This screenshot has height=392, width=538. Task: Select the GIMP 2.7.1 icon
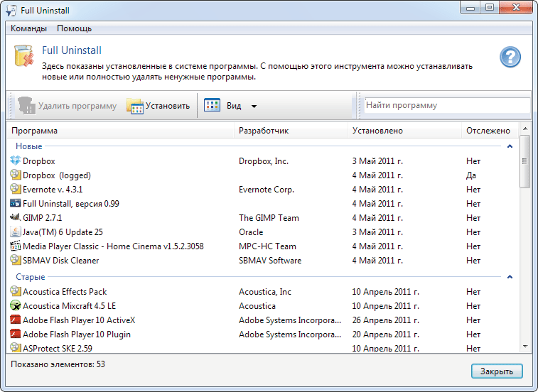tap(16, 218)
